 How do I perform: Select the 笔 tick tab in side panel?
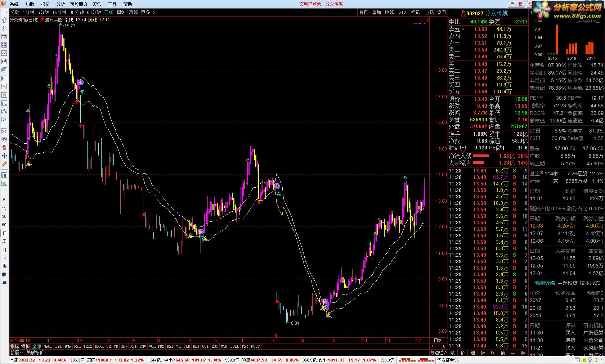click(453, 353)
